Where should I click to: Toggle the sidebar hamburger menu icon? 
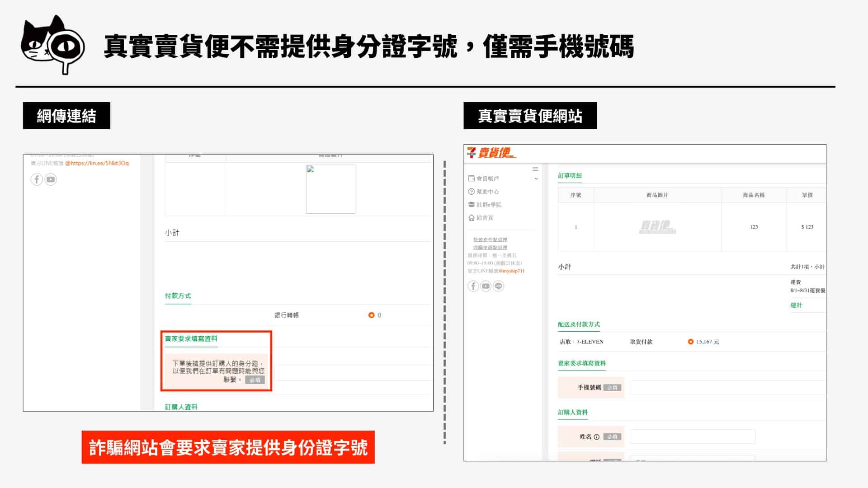[535, 169]
